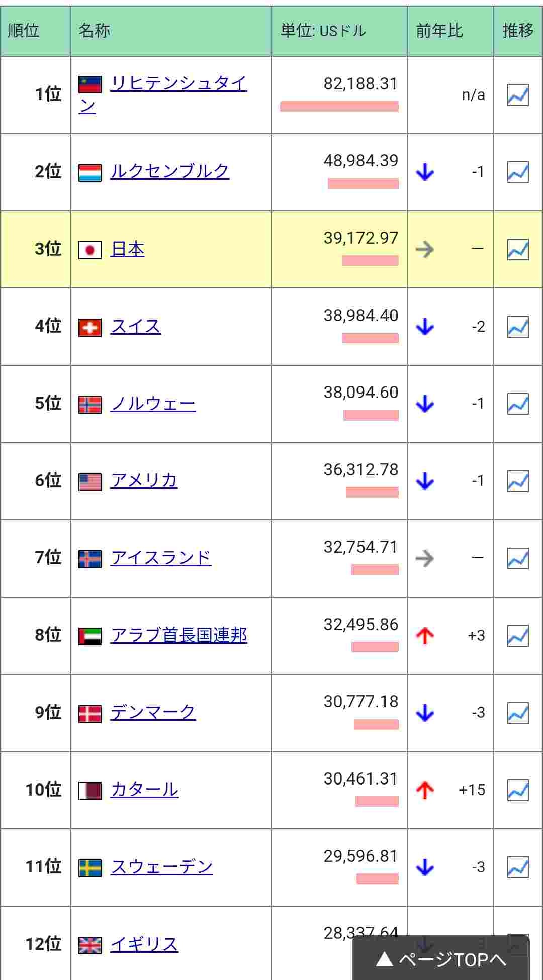The image size is (543, 980).
Task: Click the スウェーデン link
Action: pyautogui.click(x=161, y=867)
